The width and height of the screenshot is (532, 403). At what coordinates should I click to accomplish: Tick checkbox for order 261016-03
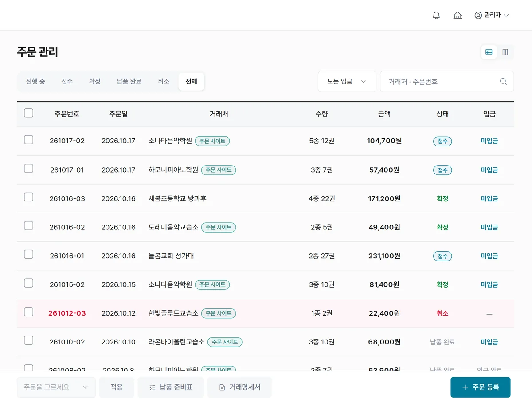tap(28, 198)
